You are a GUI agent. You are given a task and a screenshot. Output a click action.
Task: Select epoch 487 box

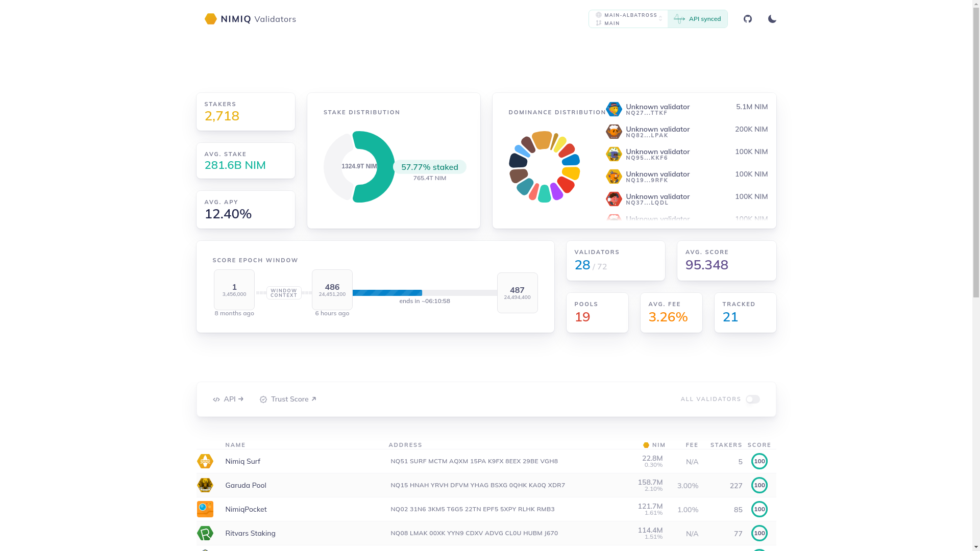[x=518, y=293]
